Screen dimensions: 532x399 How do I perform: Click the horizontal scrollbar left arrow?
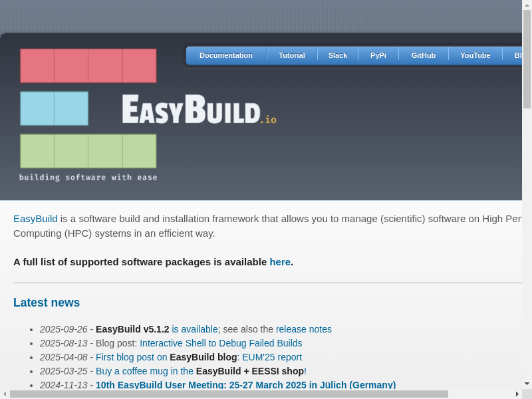(5, 394)
